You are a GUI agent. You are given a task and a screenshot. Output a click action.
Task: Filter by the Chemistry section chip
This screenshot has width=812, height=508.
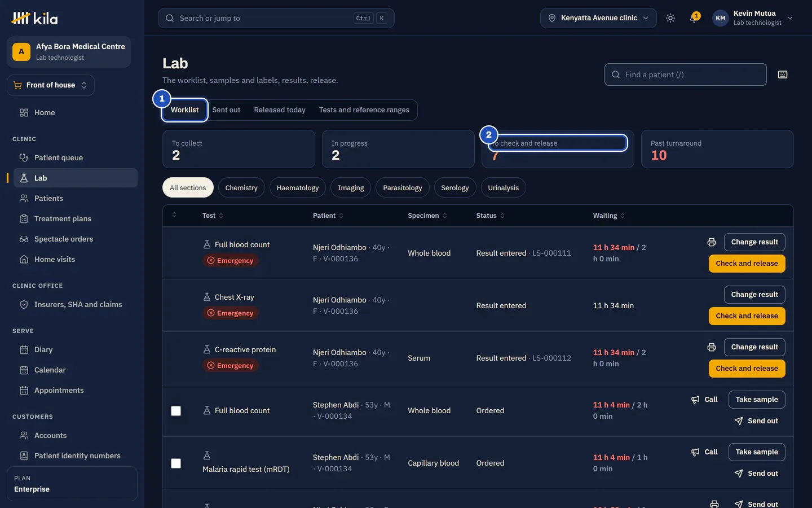pos(241,188)
